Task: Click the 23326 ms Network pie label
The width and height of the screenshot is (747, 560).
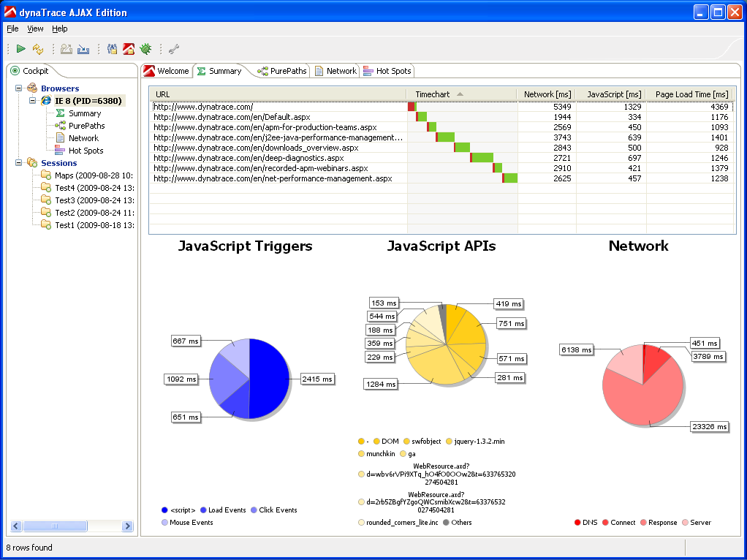Action: coord(710,426)
